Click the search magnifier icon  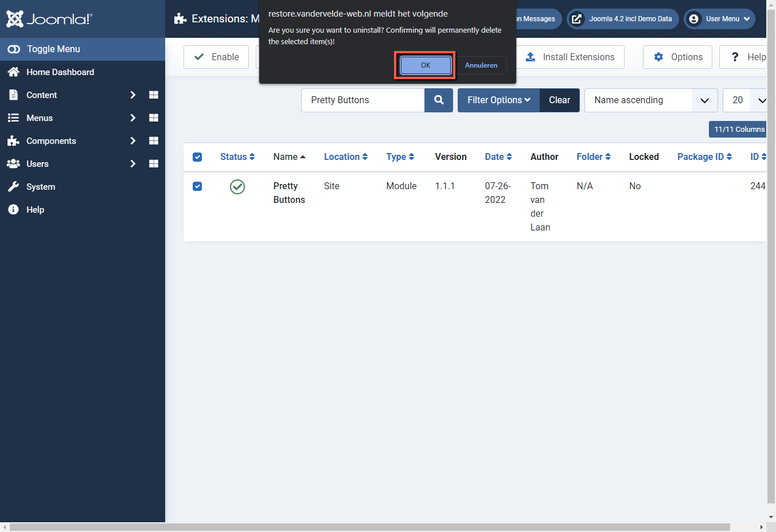click(x=439, y=100)
